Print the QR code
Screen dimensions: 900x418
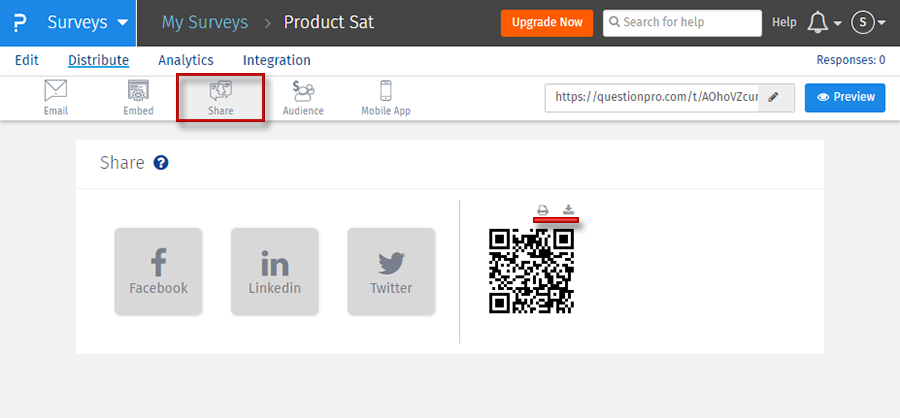click(x=543, y=210)
